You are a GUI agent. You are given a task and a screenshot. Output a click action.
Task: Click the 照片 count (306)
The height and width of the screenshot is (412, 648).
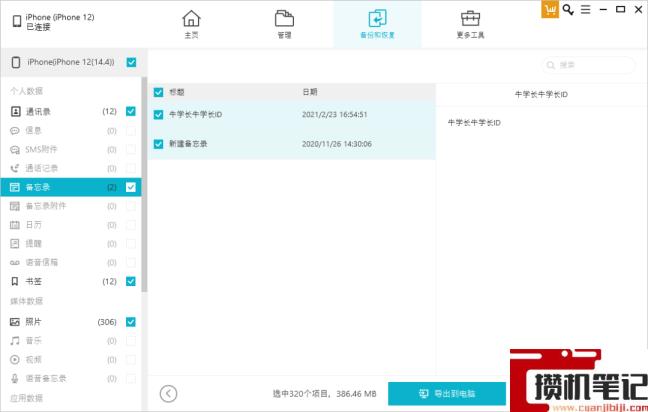pyautogui.click(x=107, y=322)
